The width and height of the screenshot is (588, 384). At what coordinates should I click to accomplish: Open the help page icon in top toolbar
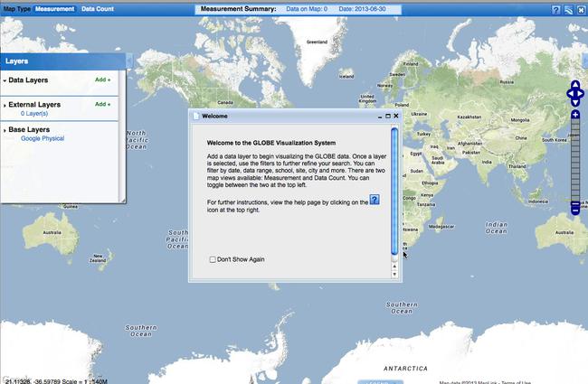coord(555,9)
